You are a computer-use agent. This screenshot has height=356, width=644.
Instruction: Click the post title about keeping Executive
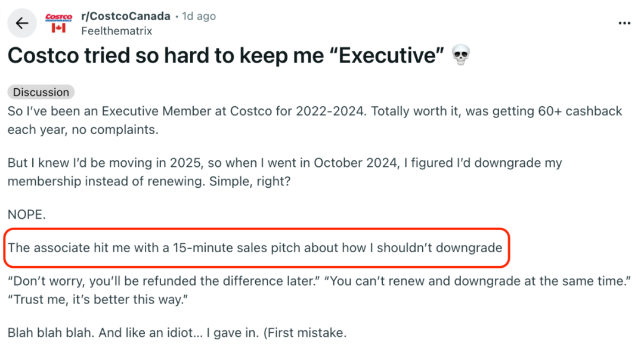point(227,56)
